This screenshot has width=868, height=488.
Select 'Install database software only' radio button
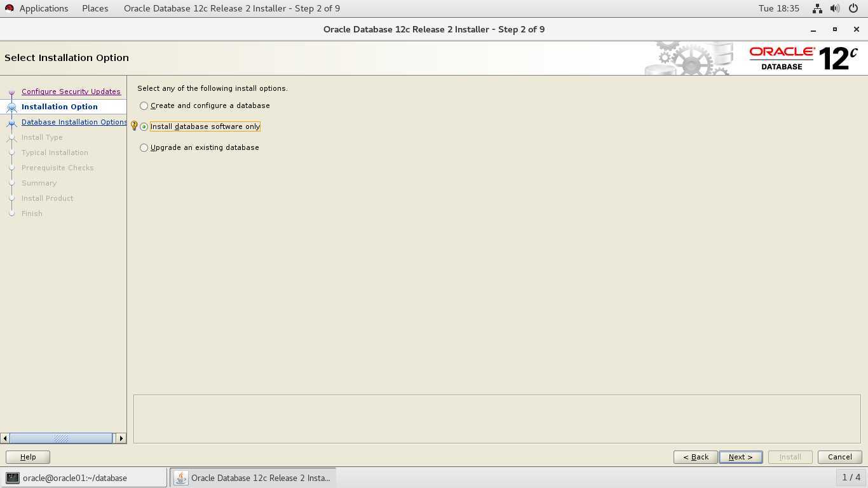tap(144, 126)
